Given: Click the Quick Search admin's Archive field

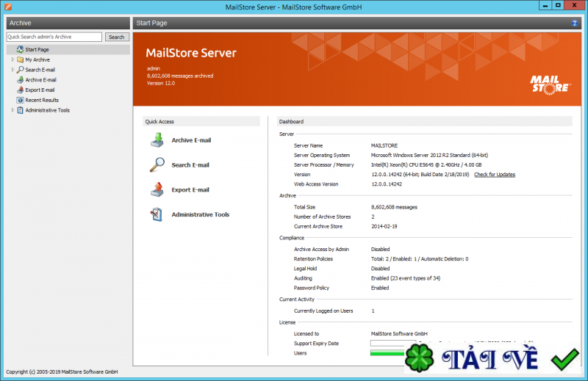Looking at the screenshot, I should point(54,37).
